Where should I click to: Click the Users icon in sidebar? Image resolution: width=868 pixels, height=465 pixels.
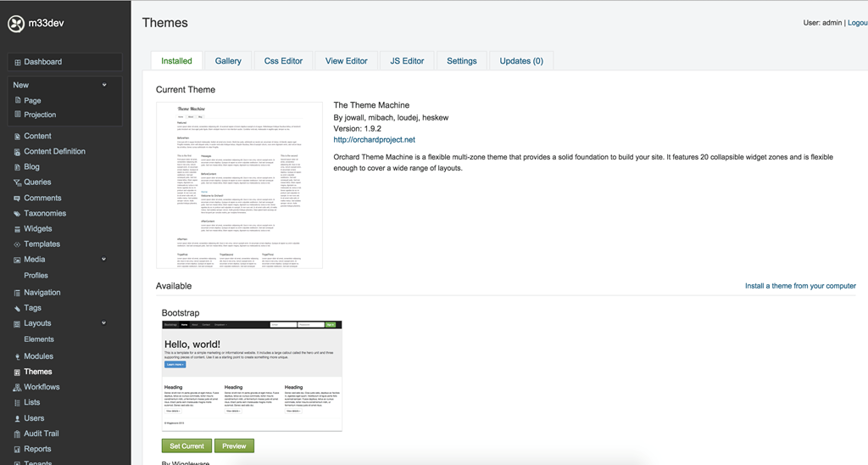(17, 418)
